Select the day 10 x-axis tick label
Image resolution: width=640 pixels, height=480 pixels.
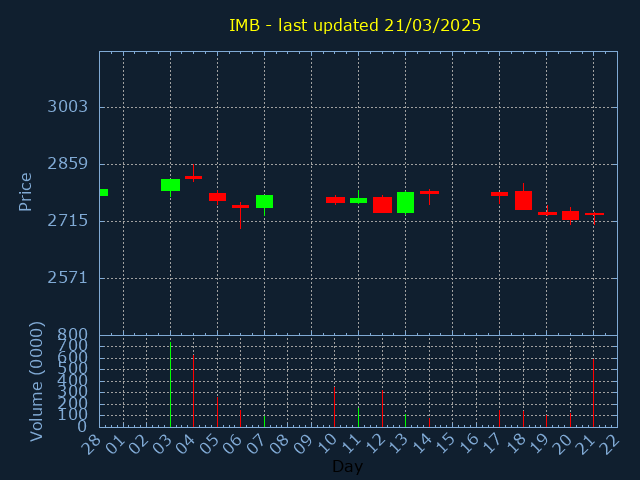326,444
